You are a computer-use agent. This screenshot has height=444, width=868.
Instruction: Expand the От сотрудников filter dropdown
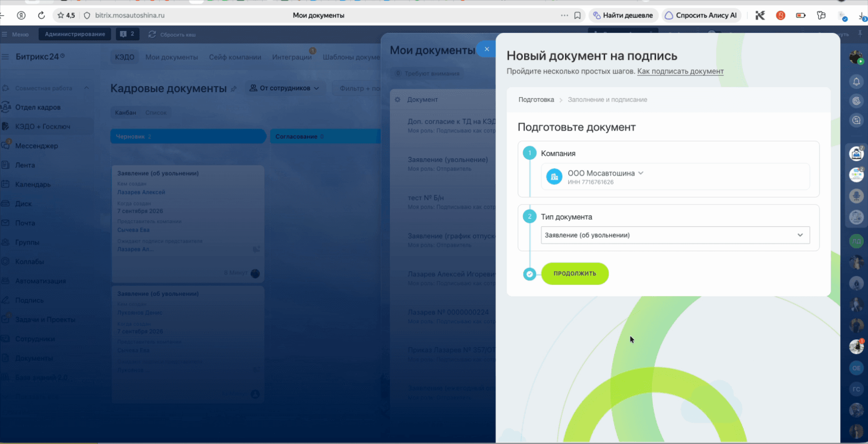tap(285, 88)
